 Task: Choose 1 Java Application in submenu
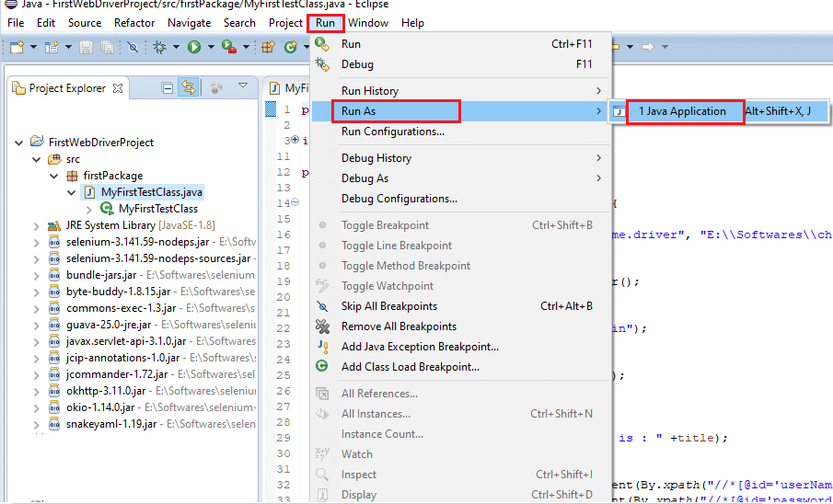(718, 111)
